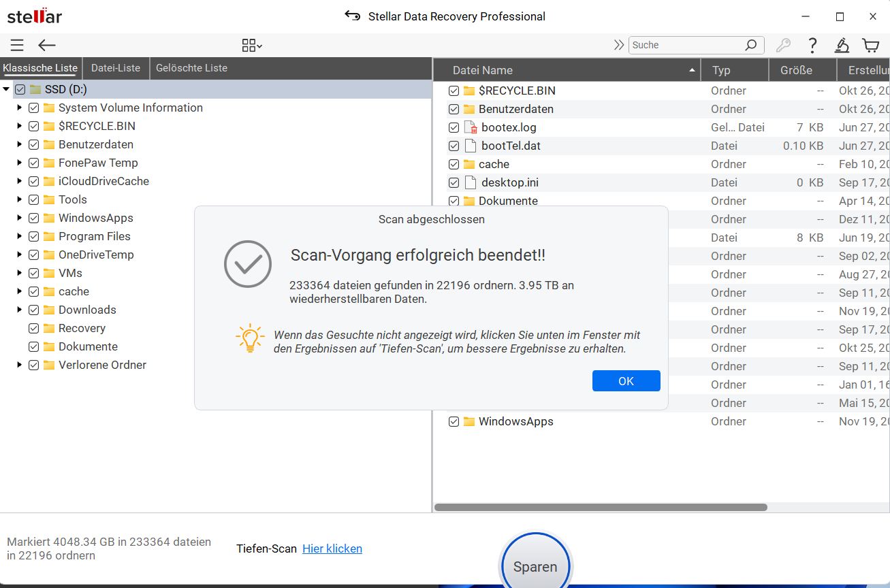The image size is (890, 588).
Task: Click the title bar recovery arrow icon
Action: [352, 16]
